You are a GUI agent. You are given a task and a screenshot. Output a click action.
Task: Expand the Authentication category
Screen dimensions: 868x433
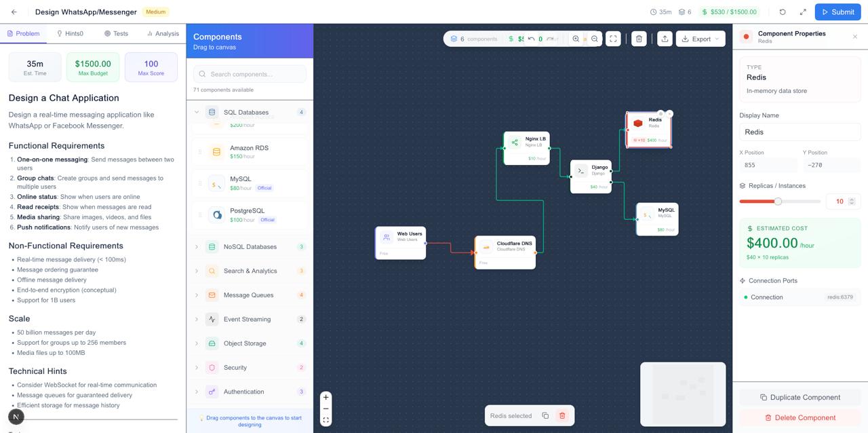tap(250, 392)
